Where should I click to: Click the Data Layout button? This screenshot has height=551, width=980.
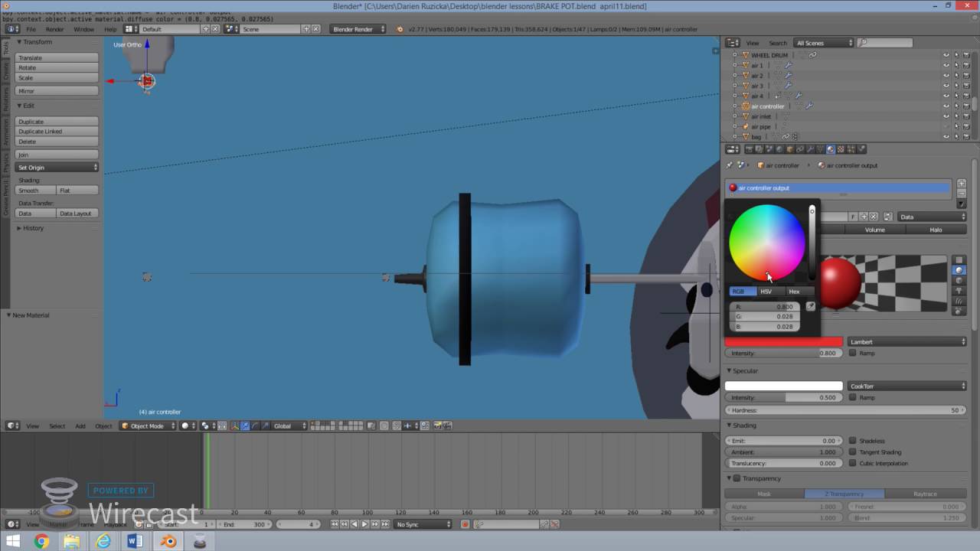click(78, 214)
